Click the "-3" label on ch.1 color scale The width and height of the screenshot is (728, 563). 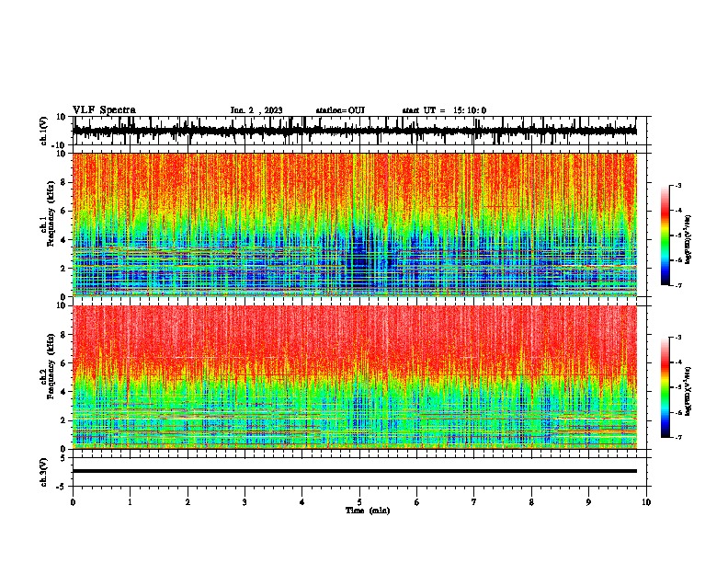coord(677,185)
